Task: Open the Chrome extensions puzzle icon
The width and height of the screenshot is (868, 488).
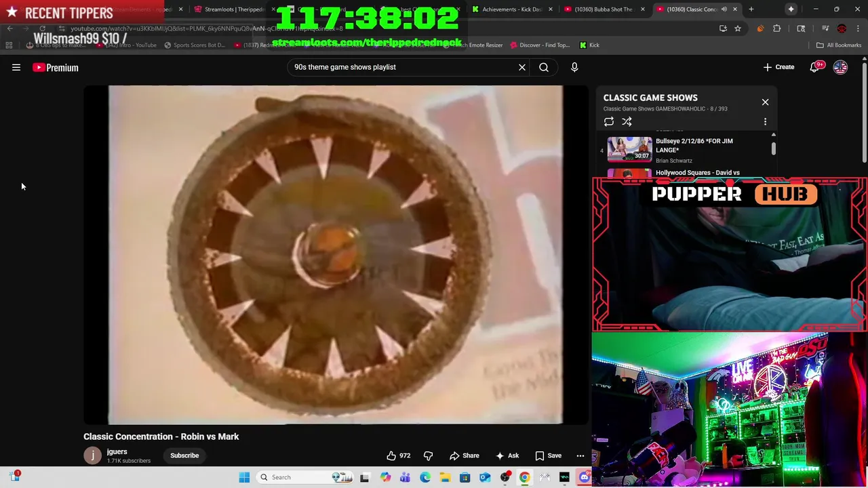Action: pyautogui.click(x=777, y=28)
